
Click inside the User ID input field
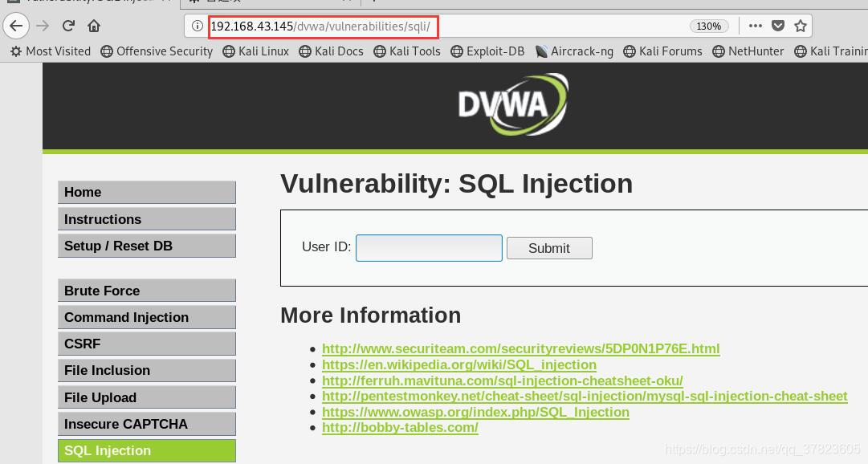coord(429,248)
